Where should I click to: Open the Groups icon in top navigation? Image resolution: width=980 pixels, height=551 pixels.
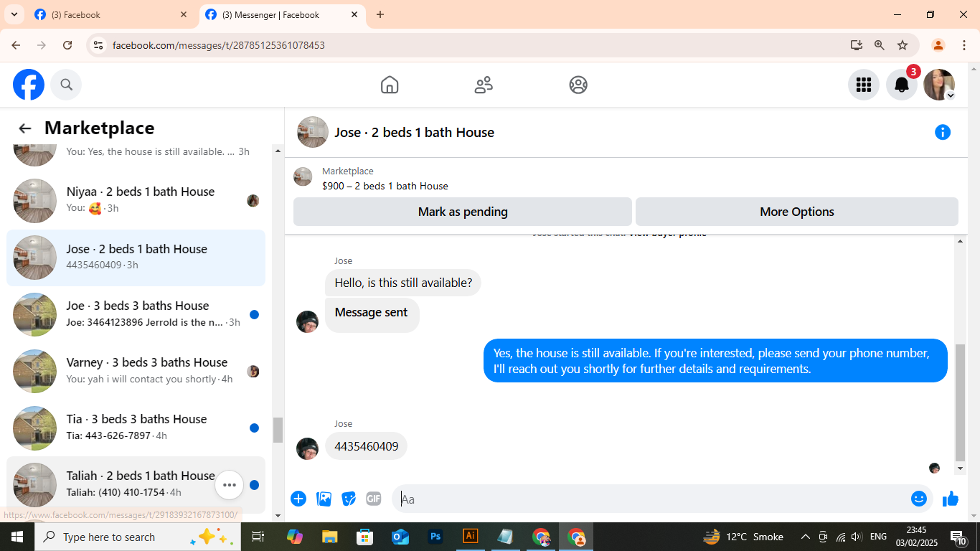pyautogui.click(x=578, y=85)
